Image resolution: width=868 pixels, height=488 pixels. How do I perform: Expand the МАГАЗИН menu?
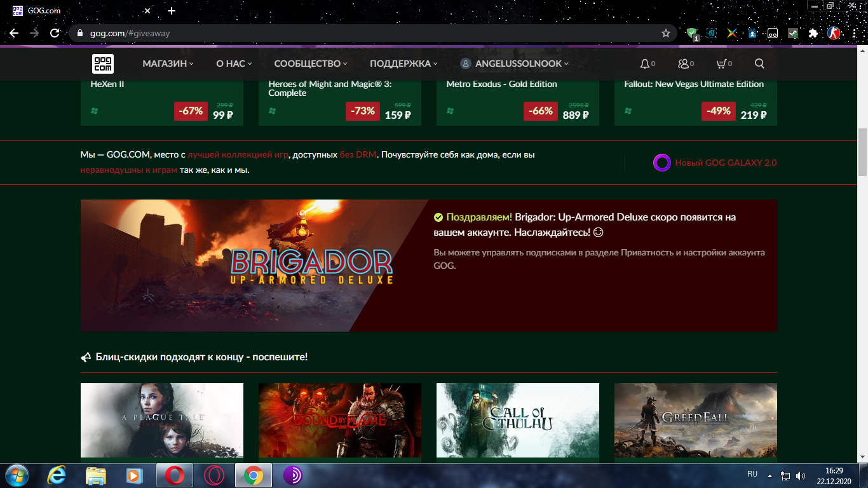(168, 64)
